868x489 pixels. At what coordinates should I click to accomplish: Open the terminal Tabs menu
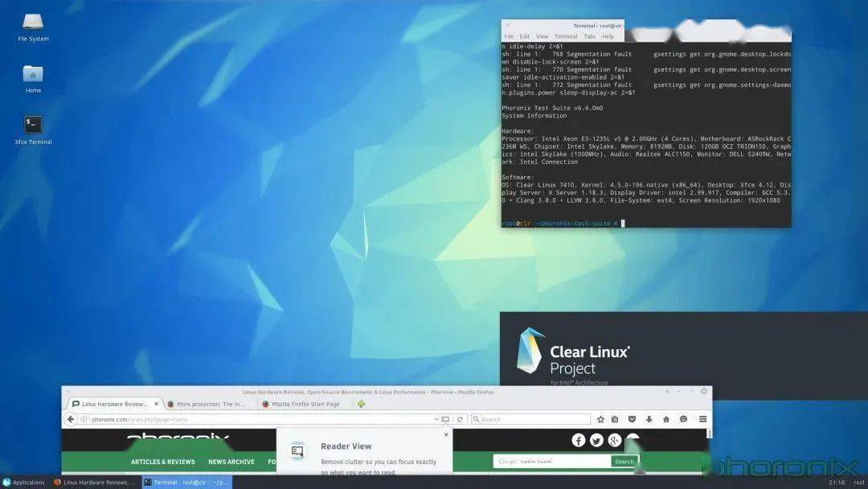(590, 36)
